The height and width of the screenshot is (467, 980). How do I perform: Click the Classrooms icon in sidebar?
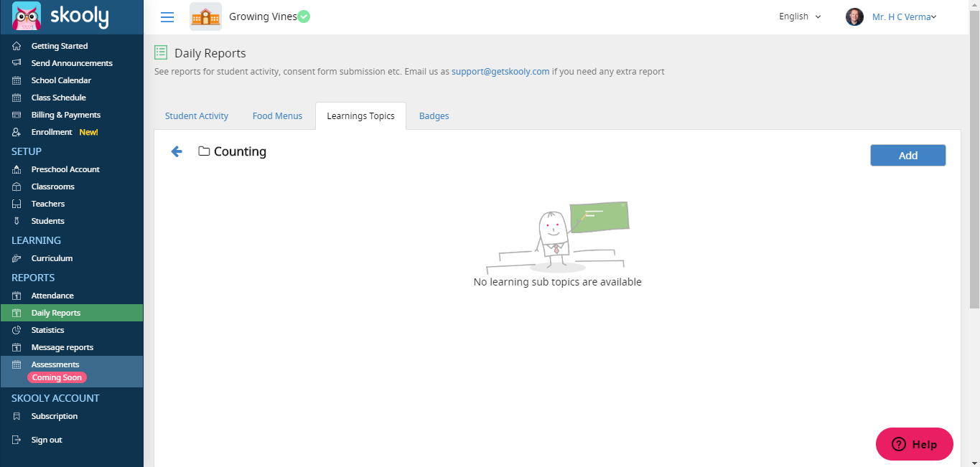(x=17, y=187)
